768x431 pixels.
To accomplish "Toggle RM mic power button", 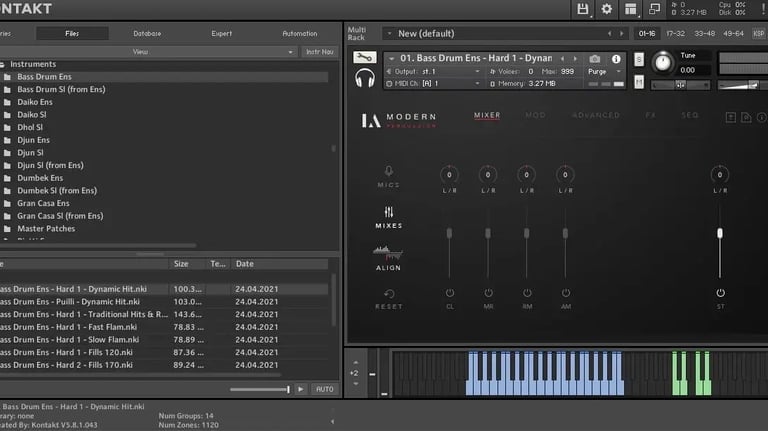I will (x=527, y=293).
